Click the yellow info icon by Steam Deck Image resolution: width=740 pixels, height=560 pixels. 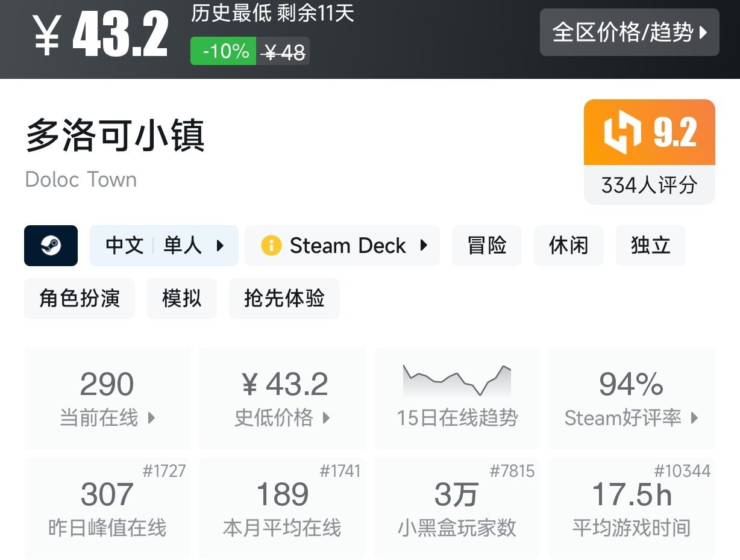271,246
